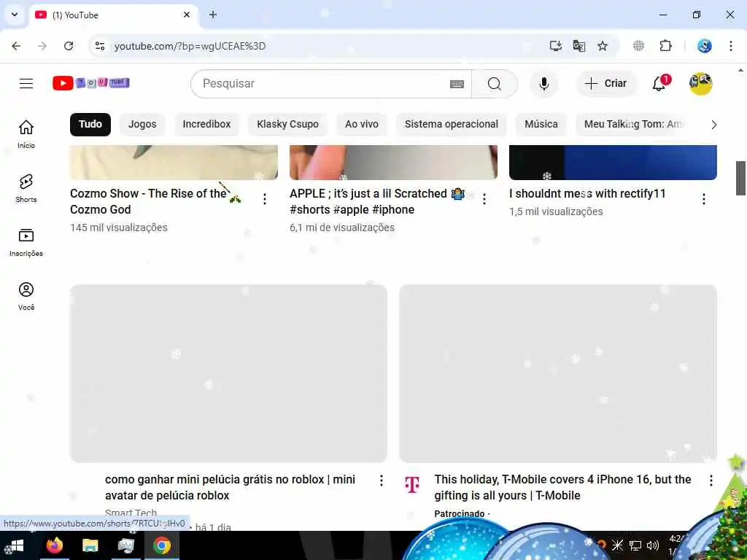This screenshot has width=747, height=560.
Task: Open options for APPLE Scratched short
Action: click(x=484, y=199)
